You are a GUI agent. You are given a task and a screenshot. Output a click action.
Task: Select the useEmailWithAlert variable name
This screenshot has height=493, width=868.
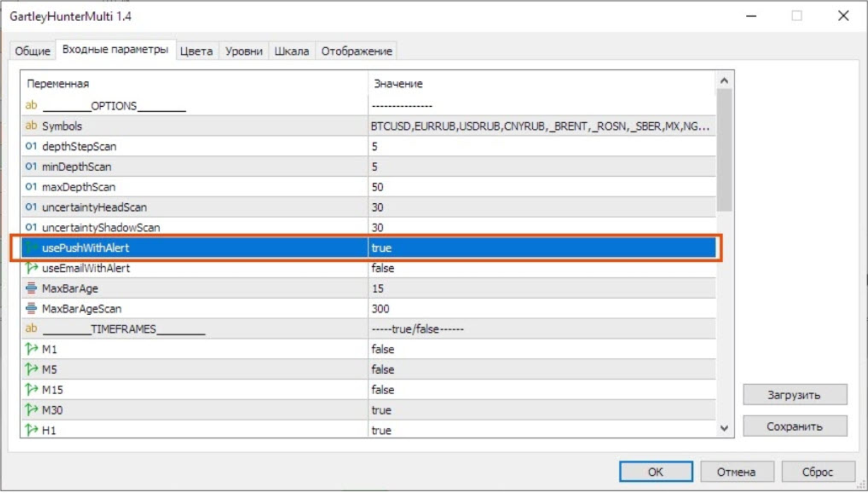86,268
